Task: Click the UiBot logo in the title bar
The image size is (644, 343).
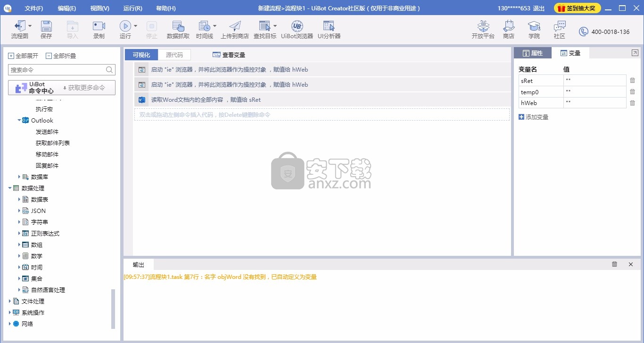Action: coord(8,8)
